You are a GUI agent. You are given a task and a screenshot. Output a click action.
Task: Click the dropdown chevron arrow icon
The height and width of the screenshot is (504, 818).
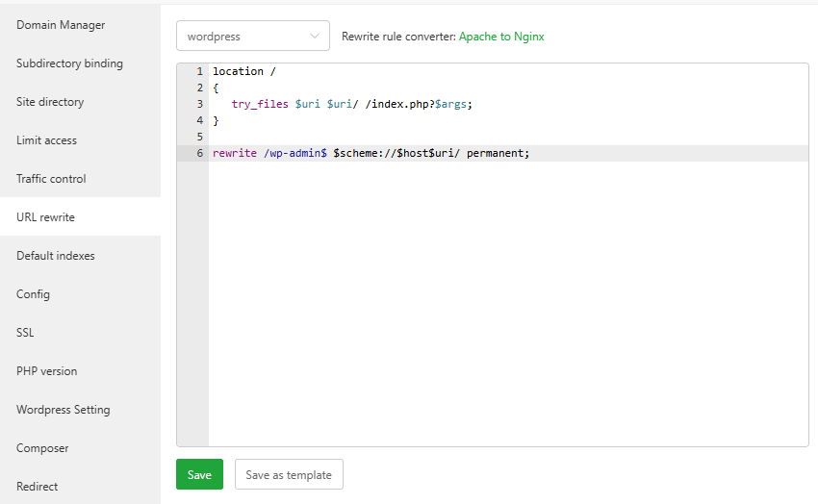pos(315,37)
